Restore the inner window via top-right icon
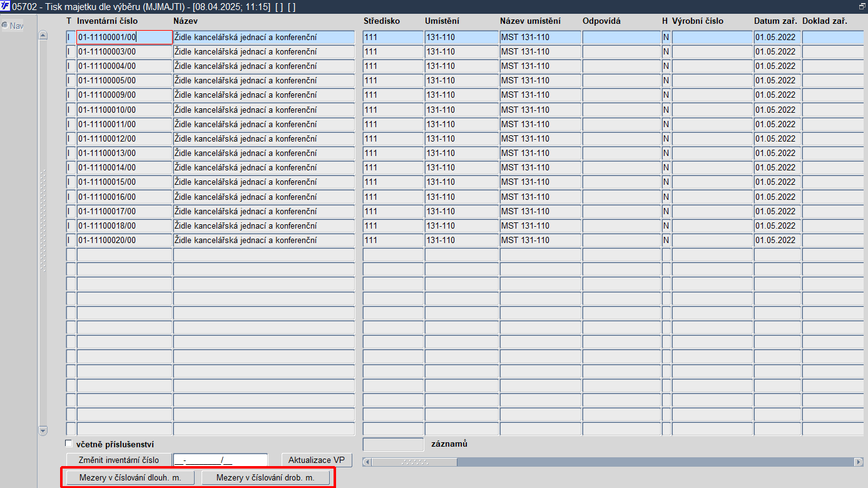The height and width of the screenshot is (488, 868). coord(862,6)
